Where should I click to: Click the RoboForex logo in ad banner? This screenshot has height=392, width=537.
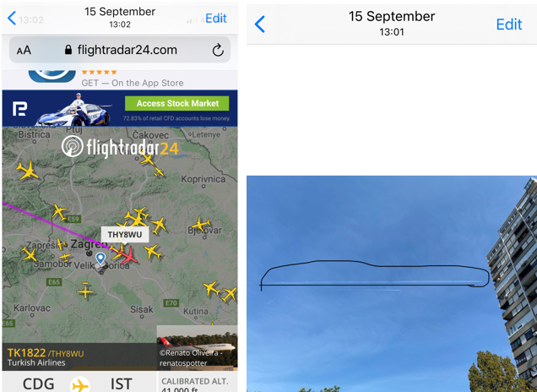19,109
